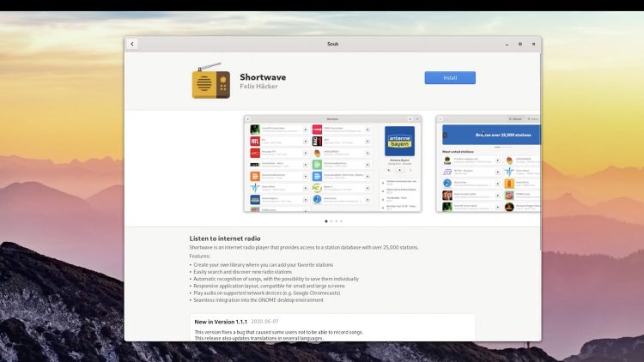This screenshot has width=644, height=362.
Task: Select the fourth carousel page dot
Action: point(341,221)
